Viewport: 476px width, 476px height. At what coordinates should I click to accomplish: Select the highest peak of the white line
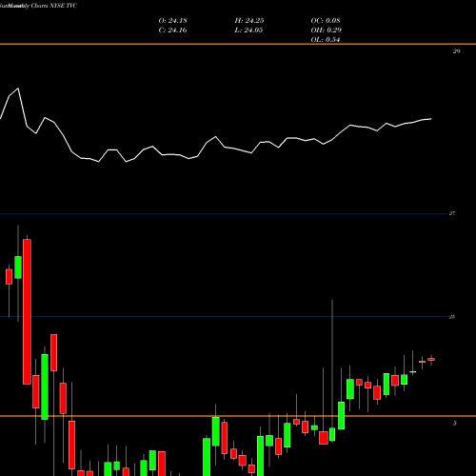tap(18, 89)
